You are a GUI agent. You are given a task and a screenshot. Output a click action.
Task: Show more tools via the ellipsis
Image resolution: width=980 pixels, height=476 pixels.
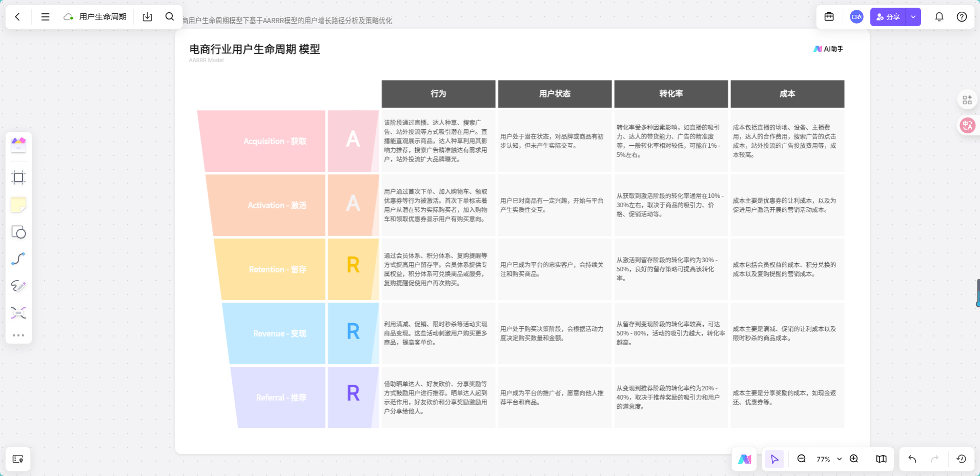pyautogui.click(x=18, y=335)
